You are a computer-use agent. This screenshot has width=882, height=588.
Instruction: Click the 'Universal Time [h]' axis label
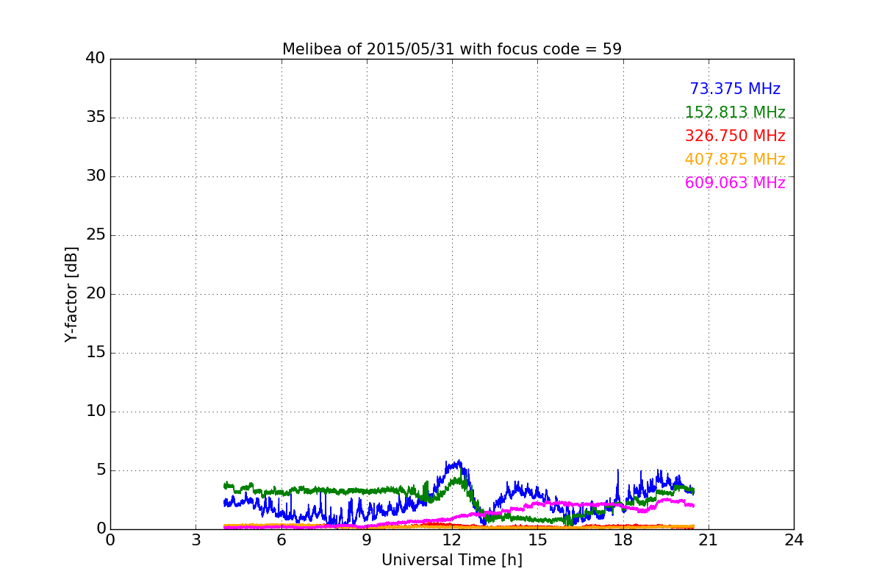click(452, 560)
